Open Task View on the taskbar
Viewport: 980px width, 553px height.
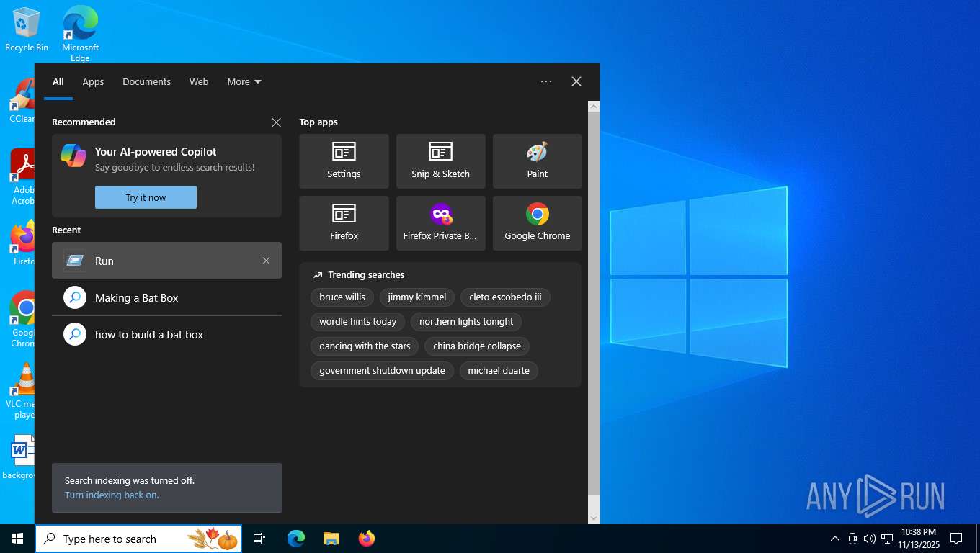pos(259,539)
